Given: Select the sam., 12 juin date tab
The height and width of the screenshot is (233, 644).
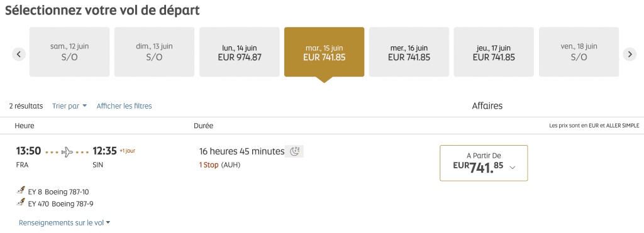Looking at the screenshot, I should tap(69, 52).
